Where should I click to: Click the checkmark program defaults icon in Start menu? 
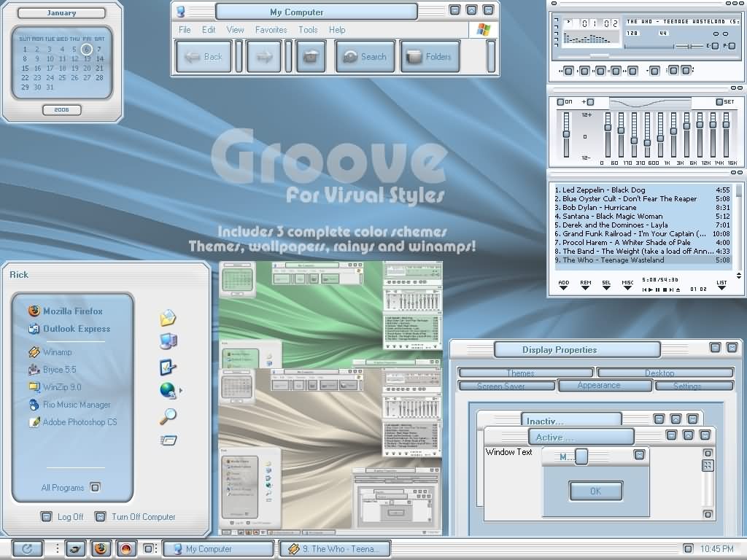pos(168,367)
